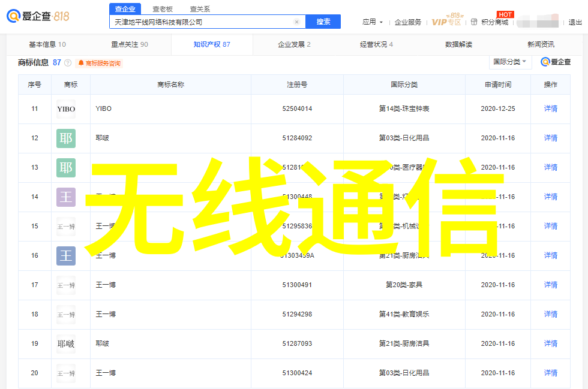Open the 应用 dropdown menu
This screenshot has height=389, width=588.
coord(373,22)
